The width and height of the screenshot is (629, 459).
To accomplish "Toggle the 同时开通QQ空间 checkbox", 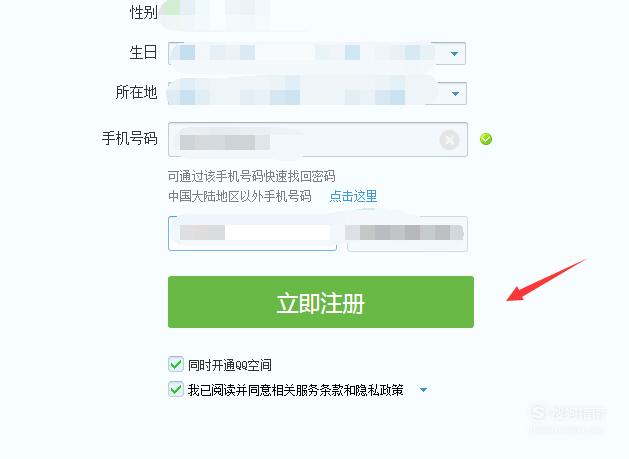I will click(x=176, y=364).
